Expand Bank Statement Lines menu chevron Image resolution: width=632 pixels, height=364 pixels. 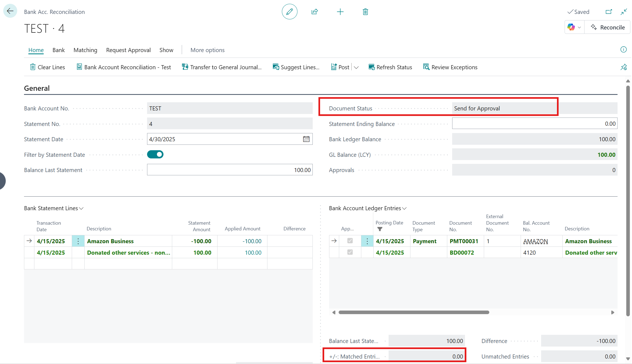[81, 209]
